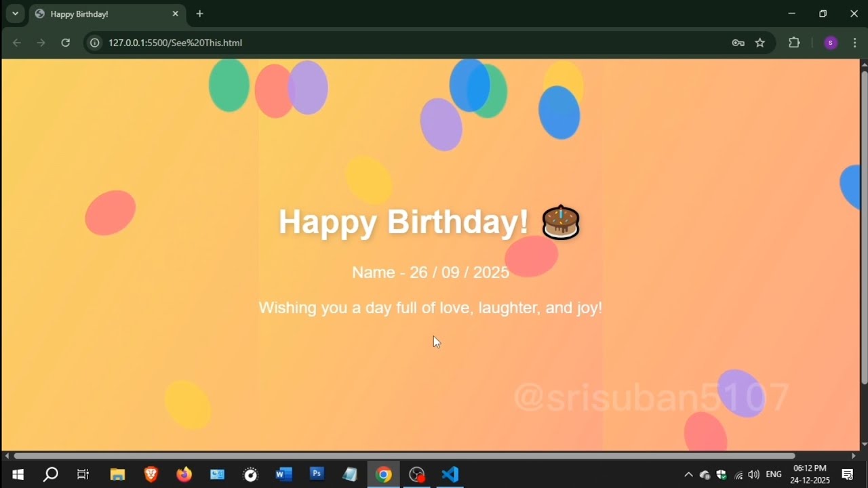
Task: Switch the ENG input language indicator
Action: click(774, 474)
